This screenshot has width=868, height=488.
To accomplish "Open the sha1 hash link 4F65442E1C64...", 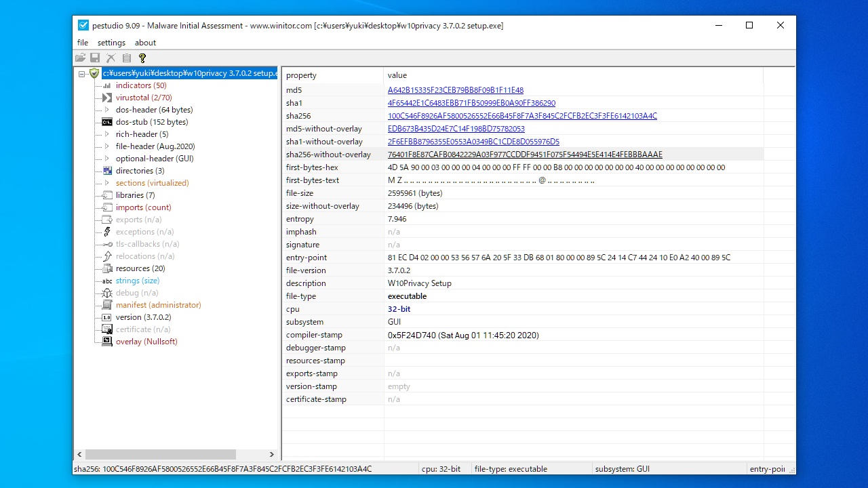I will [x=471, y=103].
